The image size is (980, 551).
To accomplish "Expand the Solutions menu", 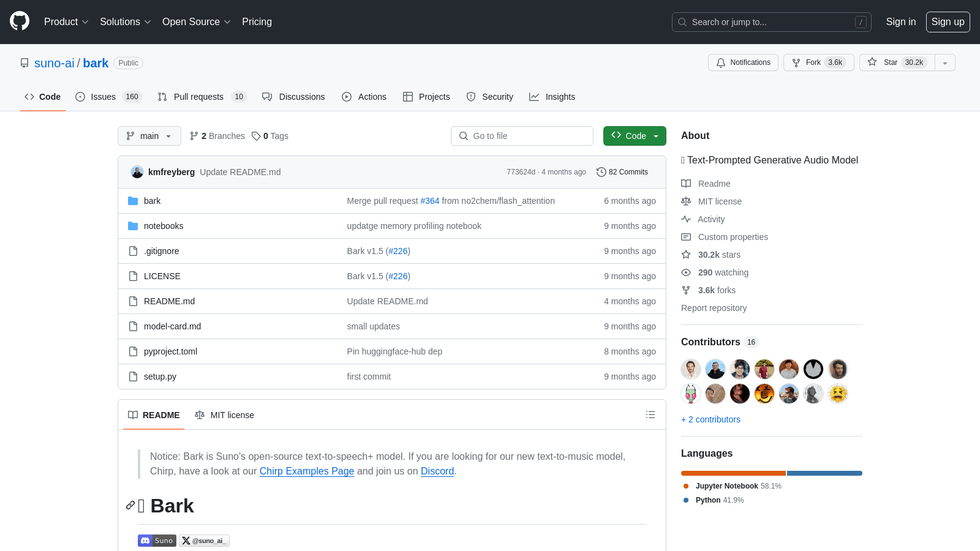I will pos(126,21).
